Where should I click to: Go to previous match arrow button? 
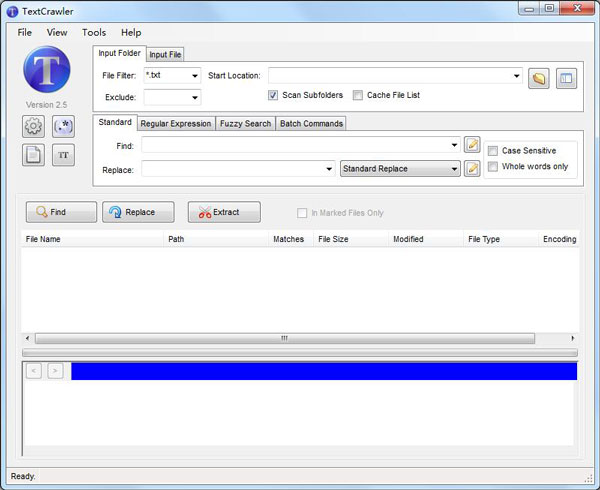tap(34, 371)
